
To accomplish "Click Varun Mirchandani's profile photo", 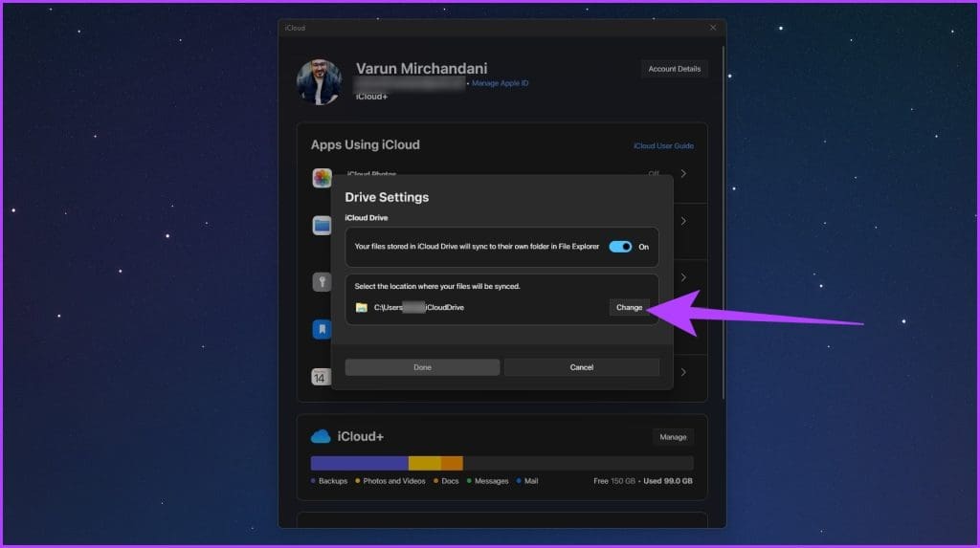I will pyautogui.click(x=319, y=82).
